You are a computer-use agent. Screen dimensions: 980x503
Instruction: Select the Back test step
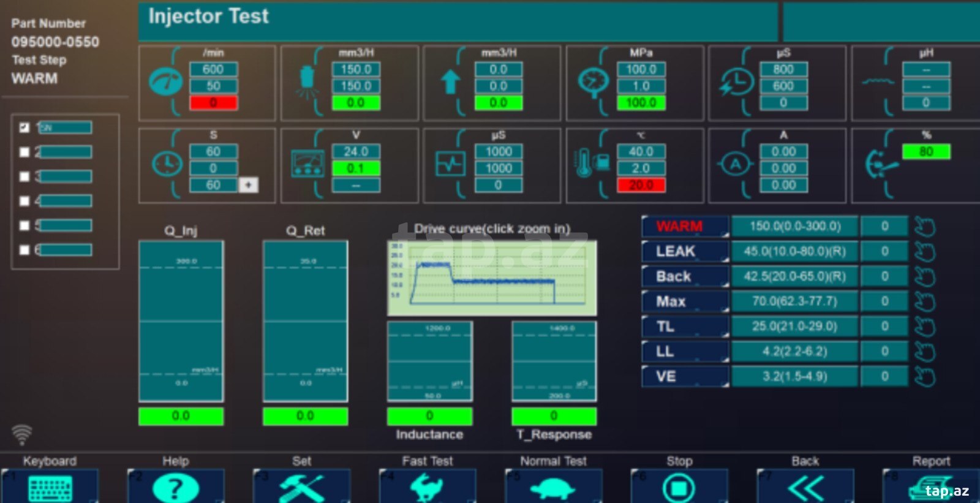[685, 276]
